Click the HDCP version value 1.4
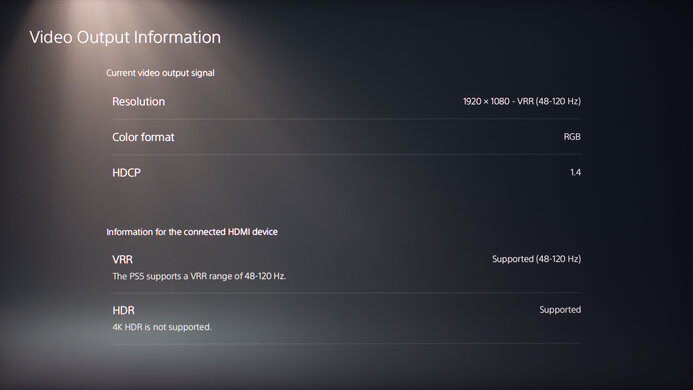The width and height of the screenshot is (693, 390). pyautogui.click(x=575, y=172)
